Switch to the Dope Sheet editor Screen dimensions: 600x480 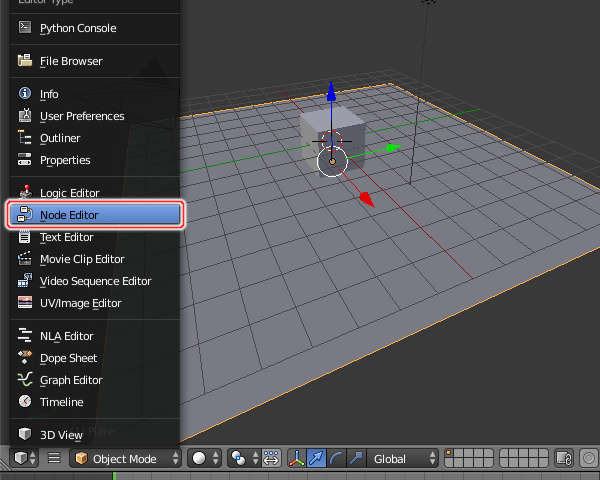click(x=68, y=358)
